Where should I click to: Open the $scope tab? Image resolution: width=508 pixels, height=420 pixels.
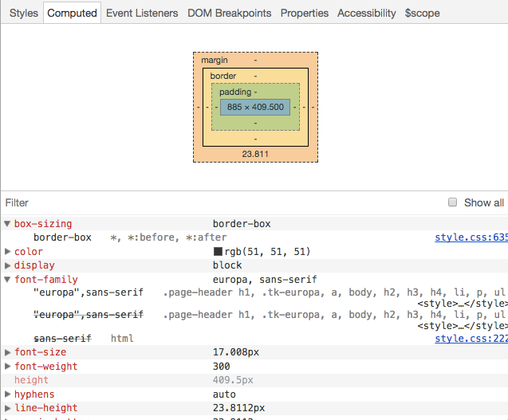coord(422,13)
